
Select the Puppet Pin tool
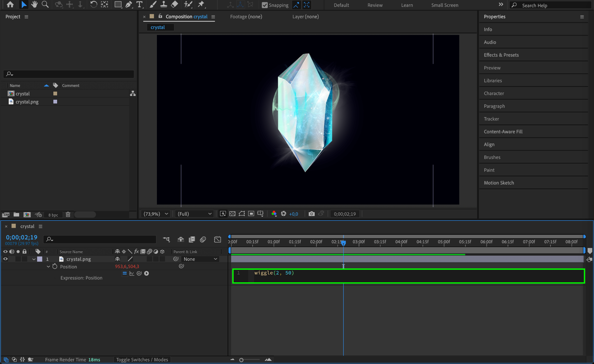(x=201, y=4)
